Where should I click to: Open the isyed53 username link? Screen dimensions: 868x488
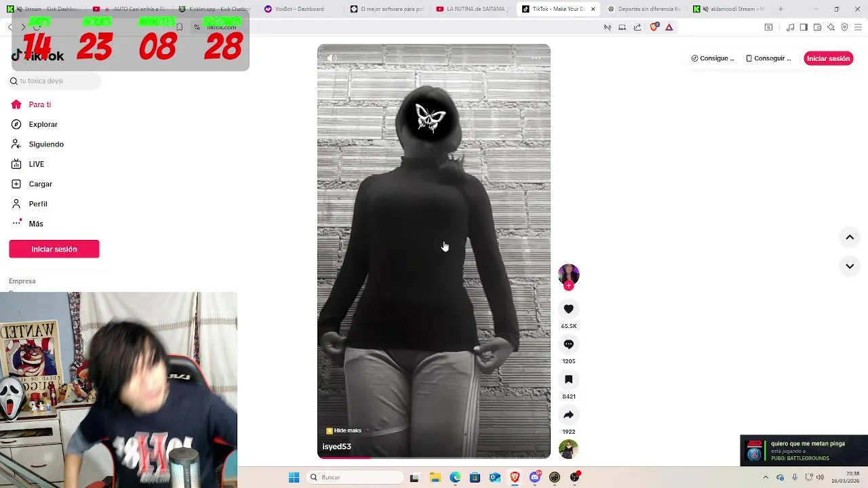[x=336, y=447]
